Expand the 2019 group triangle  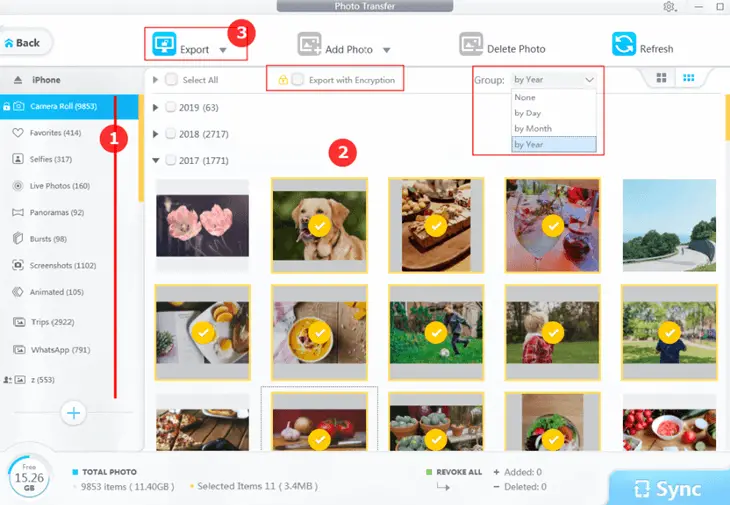coord(155,108)
